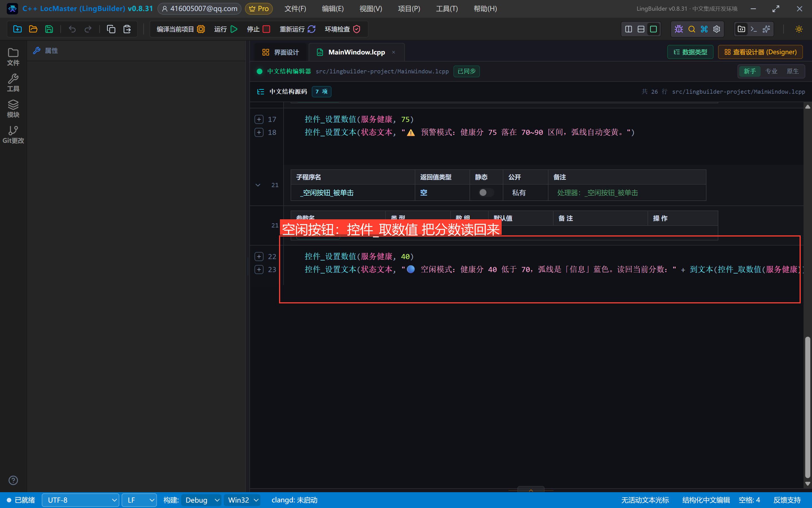The height and width of the screenshot is (508, 812).
Task: Switch to the 界面设计 tab
Action: [280, 52]
